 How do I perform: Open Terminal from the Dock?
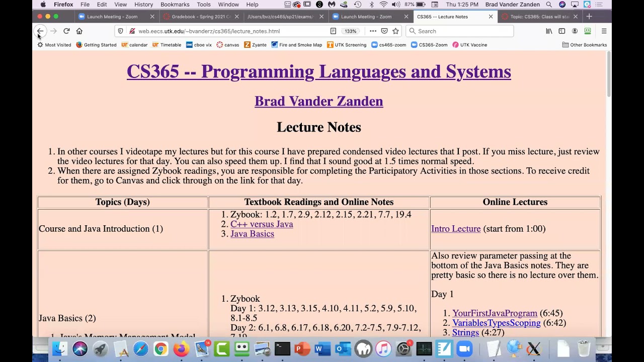coord(282,348)
